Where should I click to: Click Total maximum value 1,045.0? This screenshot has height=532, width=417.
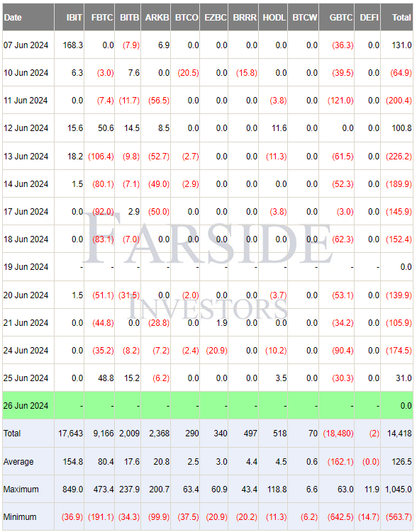(399, 489)
